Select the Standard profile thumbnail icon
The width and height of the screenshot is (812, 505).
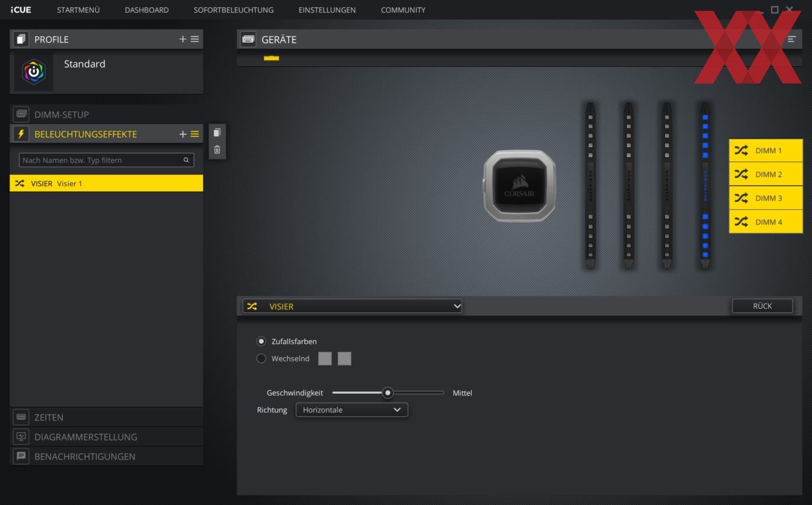(x=33, y=72)
